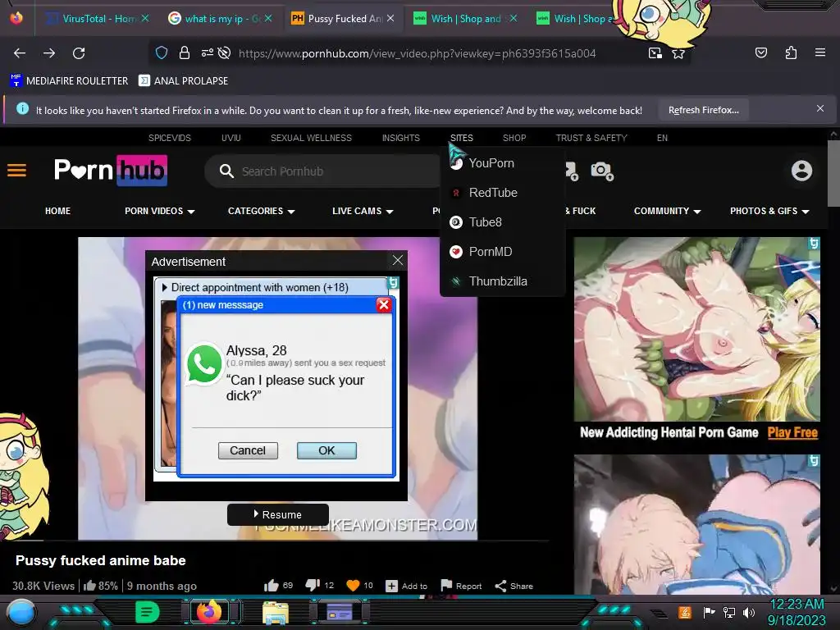Reload the page with the refresh icon

point(79,53)
